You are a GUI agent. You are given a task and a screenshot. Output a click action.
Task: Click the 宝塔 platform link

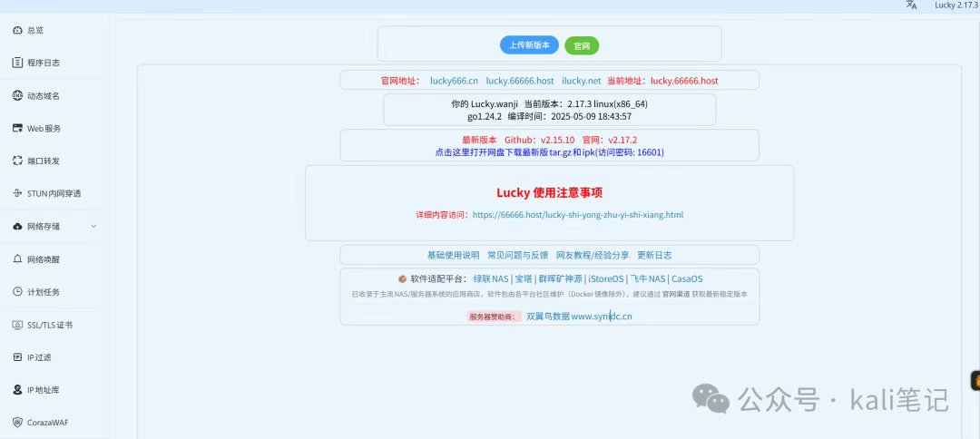coord(524,278)
